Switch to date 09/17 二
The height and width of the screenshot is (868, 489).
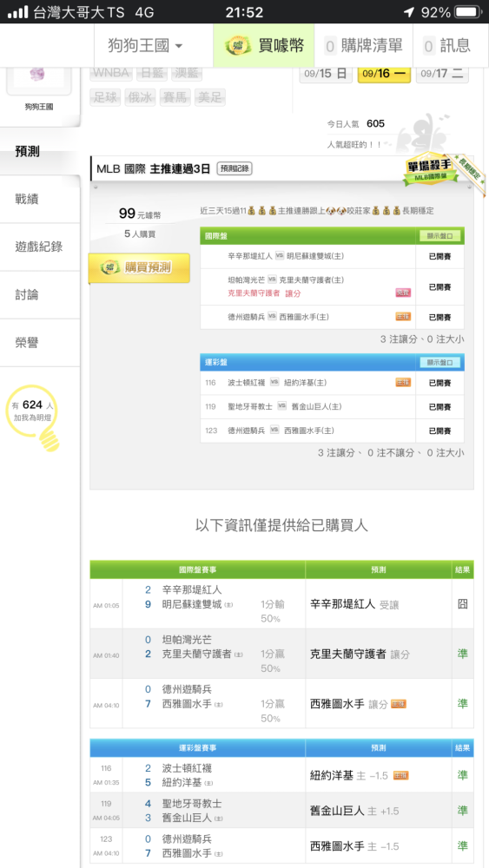point(442,74)
